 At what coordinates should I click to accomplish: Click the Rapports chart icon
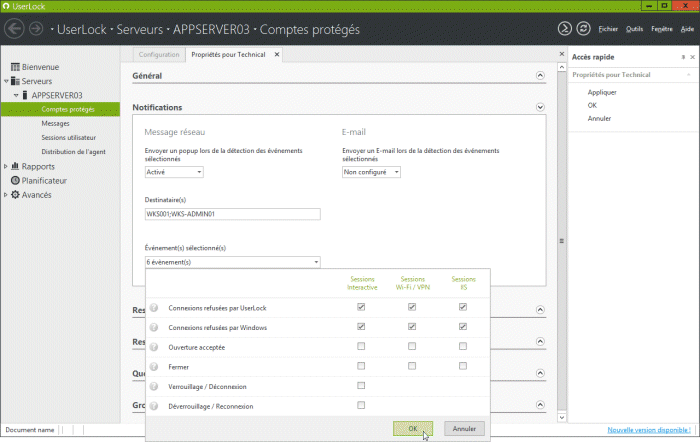[15, 166]
